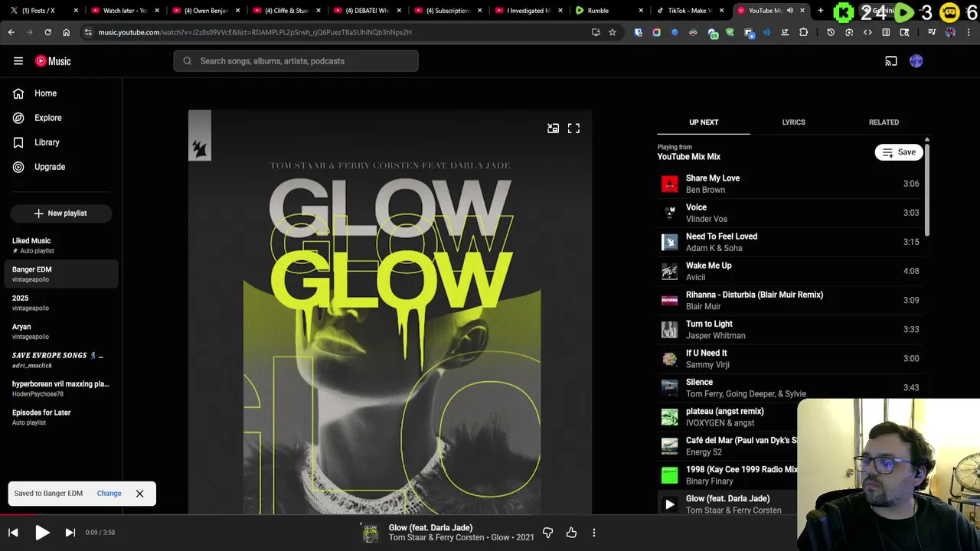This screenshot has height=551, width=980.
Task: Save the YouTube Mix queue
Action: (x=899, y=152)
